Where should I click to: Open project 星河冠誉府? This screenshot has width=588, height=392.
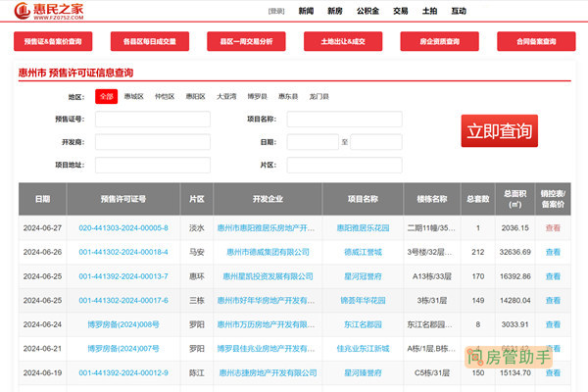click(x=363, y=276)
